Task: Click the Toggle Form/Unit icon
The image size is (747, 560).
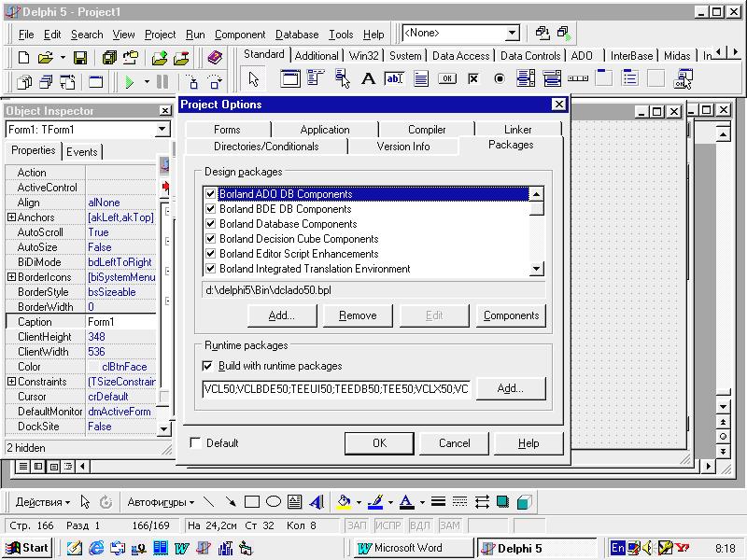Action: 67,82
